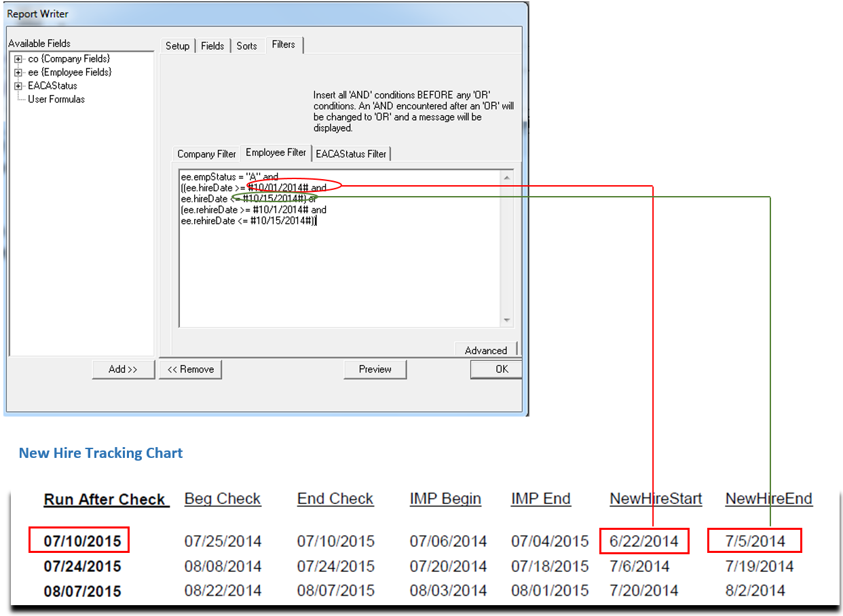Expand the co {Company Fields} tree node
This screenshot has height=616, width=843.
pyautogui.click(x=18, y=59)
